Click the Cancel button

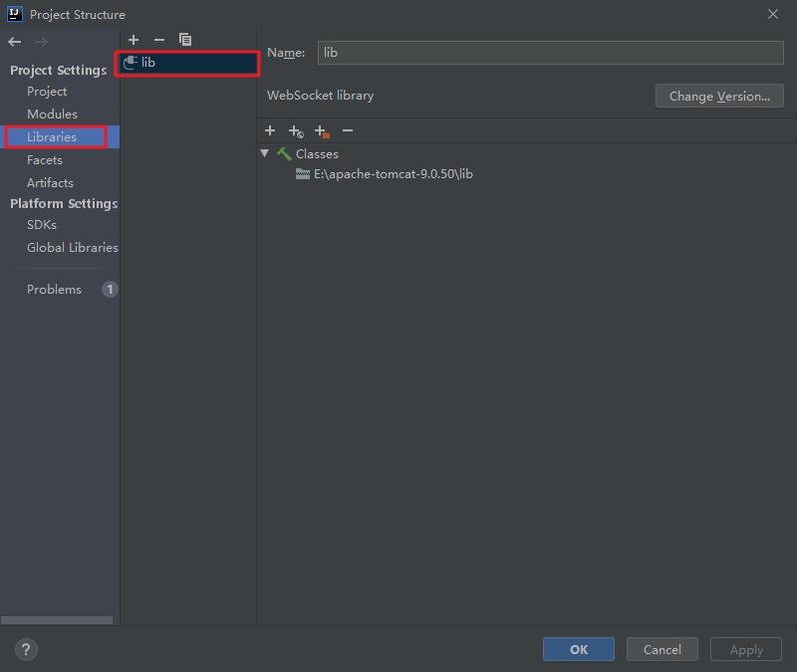click(662, 650)
